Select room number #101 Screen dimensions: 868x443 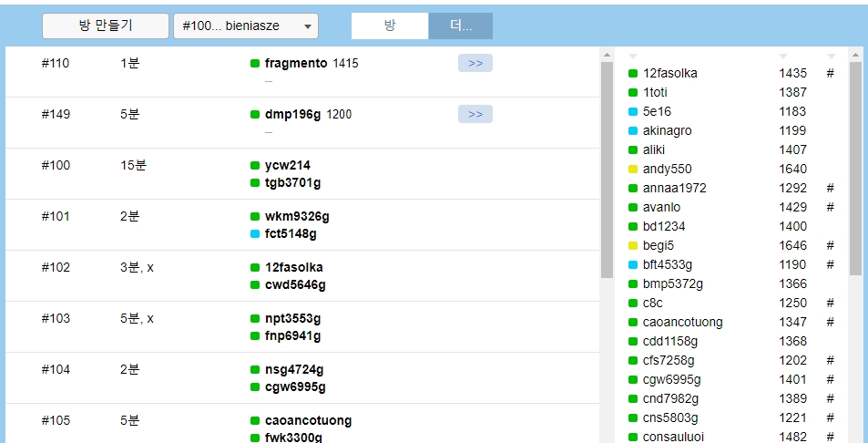click(56, 216)
